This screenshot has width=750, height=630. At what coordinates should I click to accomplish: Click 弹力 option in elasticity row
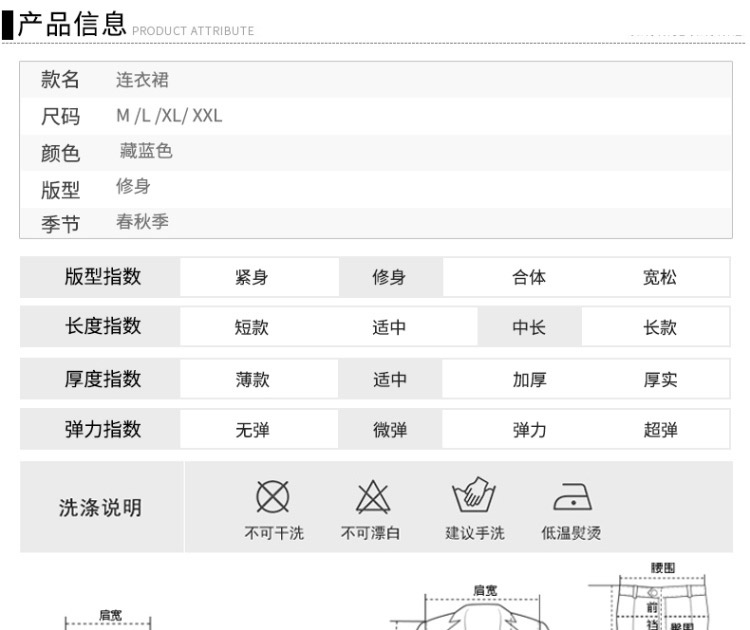529,430
